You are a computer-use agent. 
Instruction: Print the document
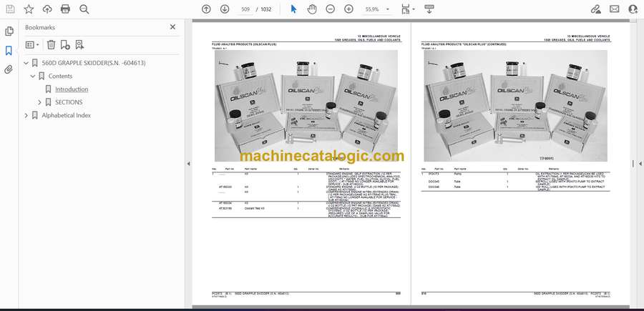tap(65, 9)
